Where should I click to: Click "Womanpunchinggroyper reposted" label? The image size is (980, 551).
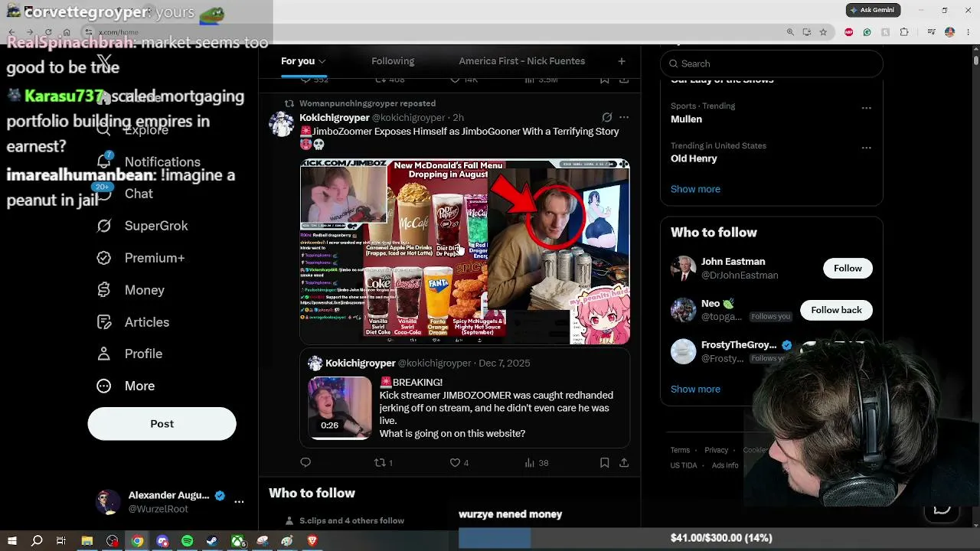click(x=367, y=103)
